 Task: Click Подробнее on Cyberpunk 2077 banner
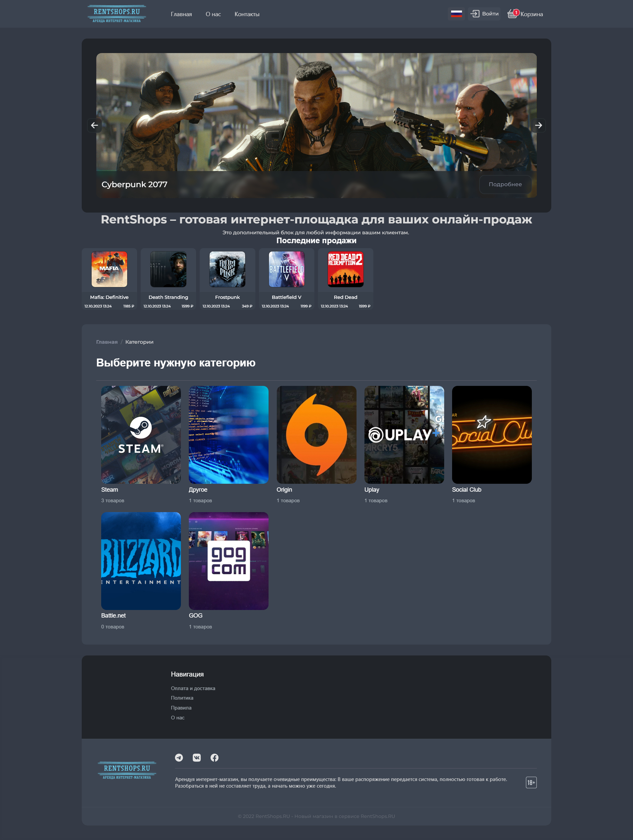coord(505,185)
